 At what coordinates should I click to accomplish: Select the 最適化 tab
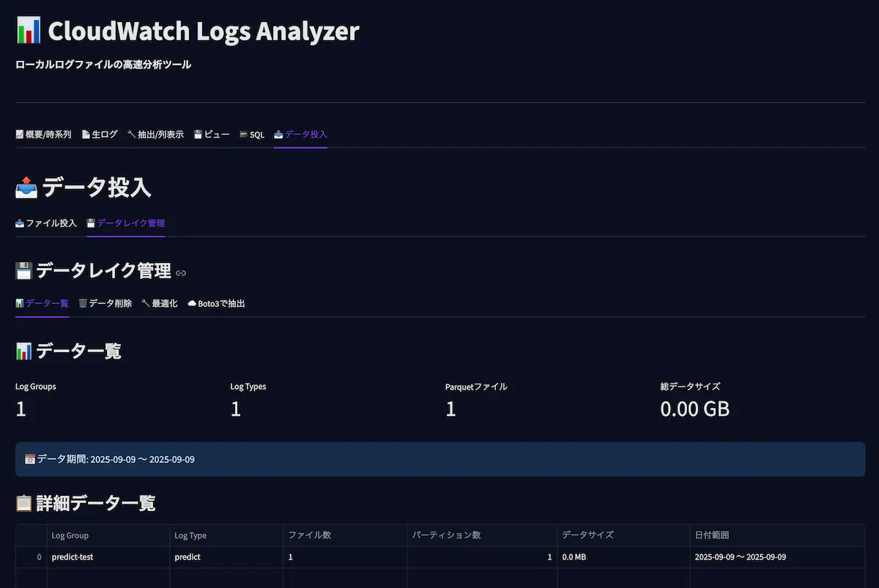click(x=160, y=303)
